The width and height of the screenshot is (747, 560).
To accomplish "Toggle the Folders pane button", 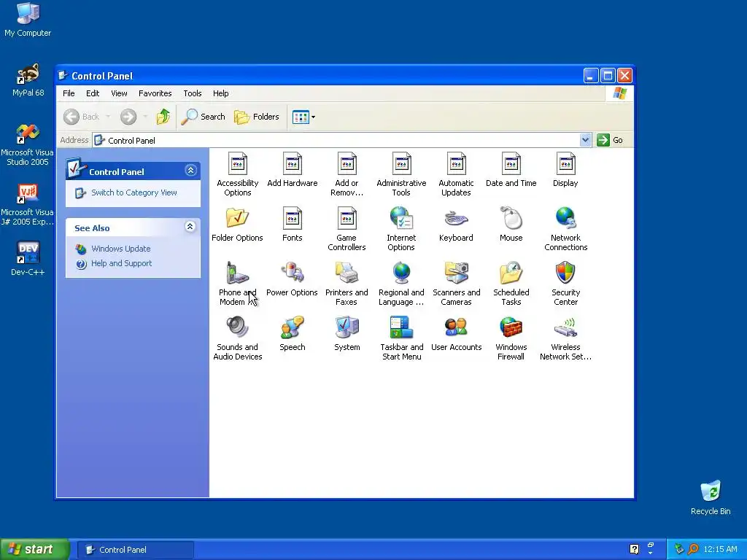I will (x=256, y=117).
